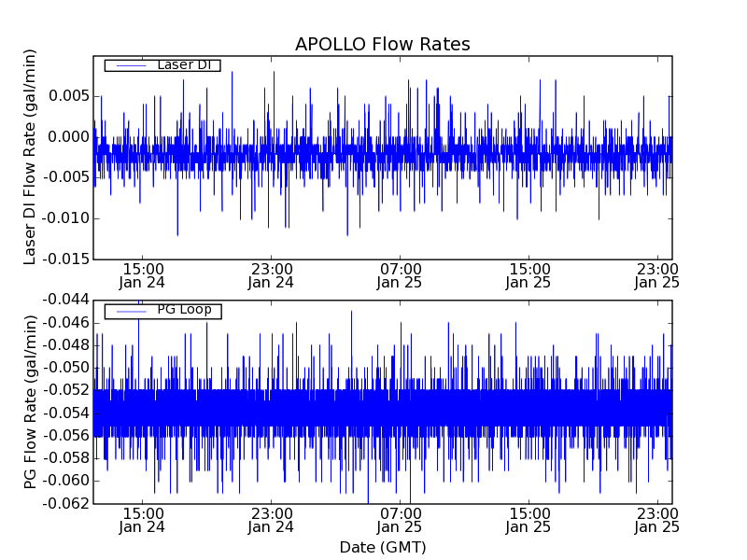Click the -0.044 tick on the PG axis
Viewport: 747px width, 560px height.
pos(66,300)
